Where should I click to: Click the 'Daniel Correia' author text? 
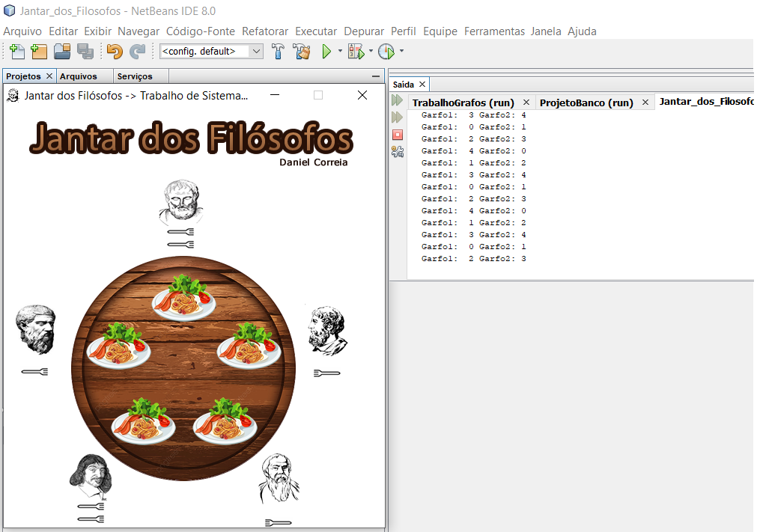(x=313, y=162)
